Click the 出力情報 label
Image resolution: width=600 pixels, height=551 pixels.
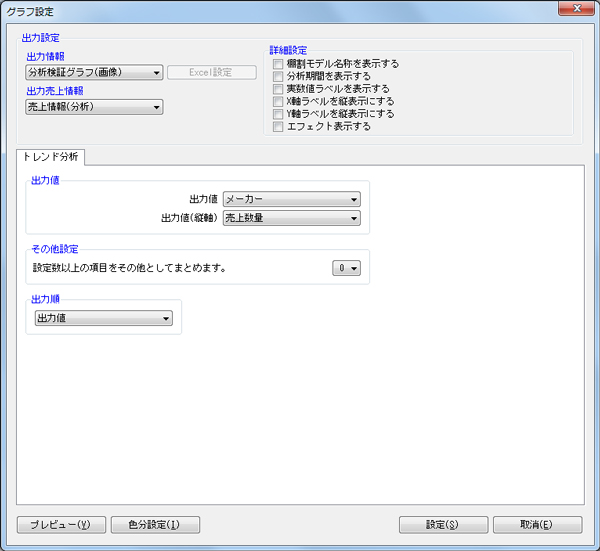(x=46, y=57)
